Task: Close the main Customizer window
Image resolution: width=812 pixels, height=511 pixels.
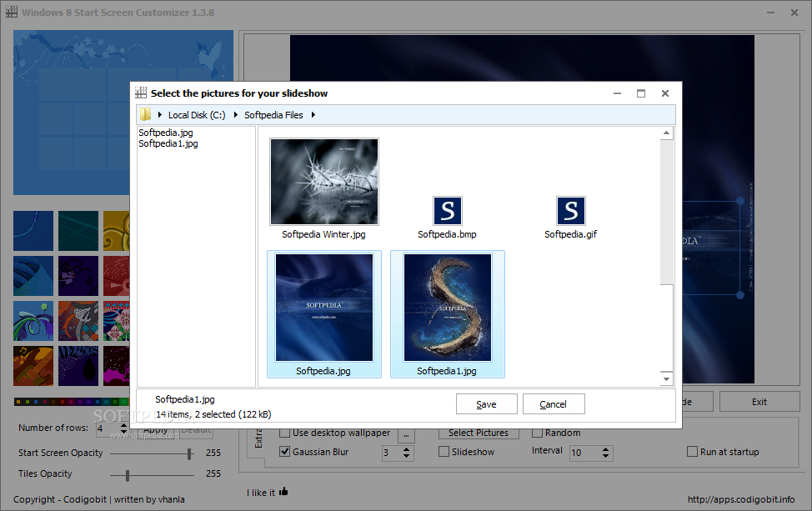Action: pos(794,13)
